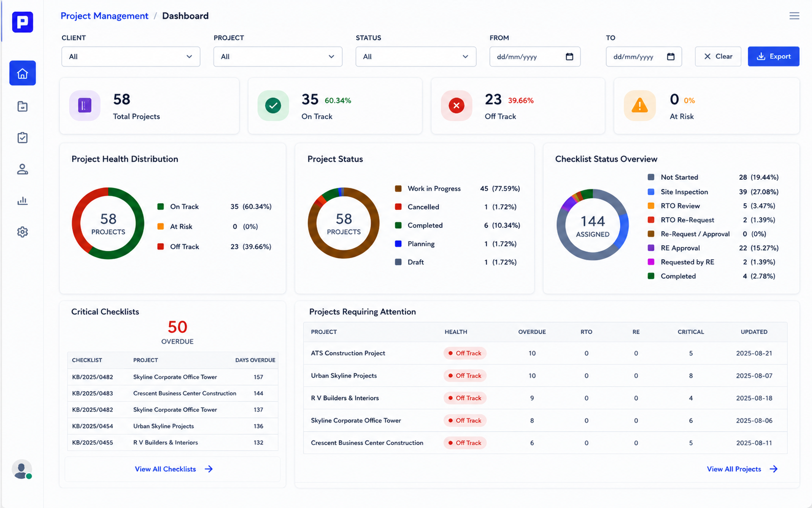
Task: Click the red Off Track cross icon
Action: click(457, 105)
